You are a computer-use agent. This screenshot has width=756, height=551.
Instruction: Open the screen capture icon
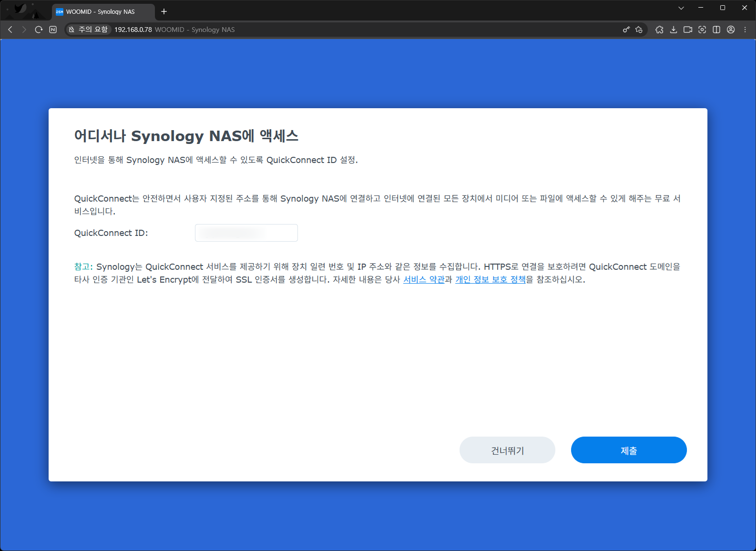[x=702, y=30]
